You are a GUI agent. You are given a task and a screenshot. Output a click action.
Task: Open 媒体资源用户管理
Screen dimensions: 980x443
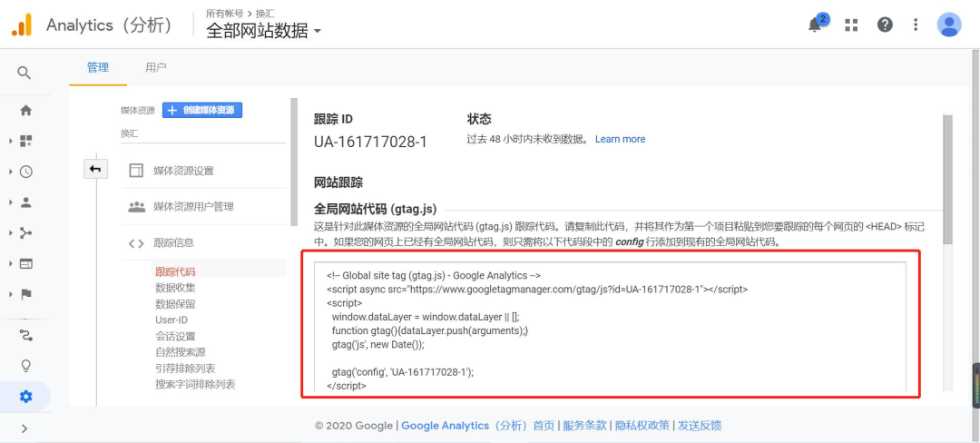pos(194,207)
